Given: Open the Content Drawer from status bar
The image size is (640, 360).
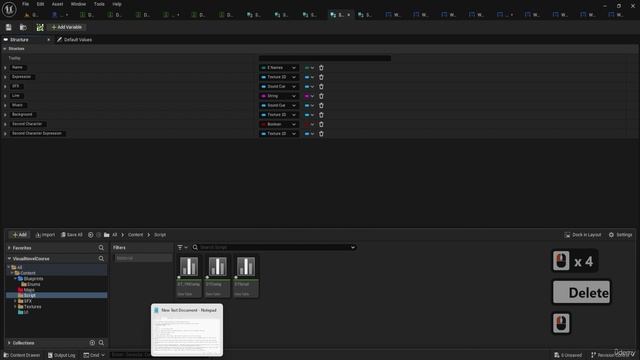Looking at the screenshot, I should pyautogui.click(x=22, y=355).
